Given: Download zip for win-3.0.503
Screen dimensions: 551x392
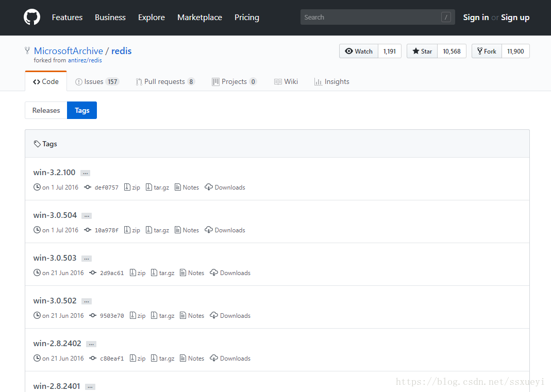Looking at the screenshot, I should (138, 273).
